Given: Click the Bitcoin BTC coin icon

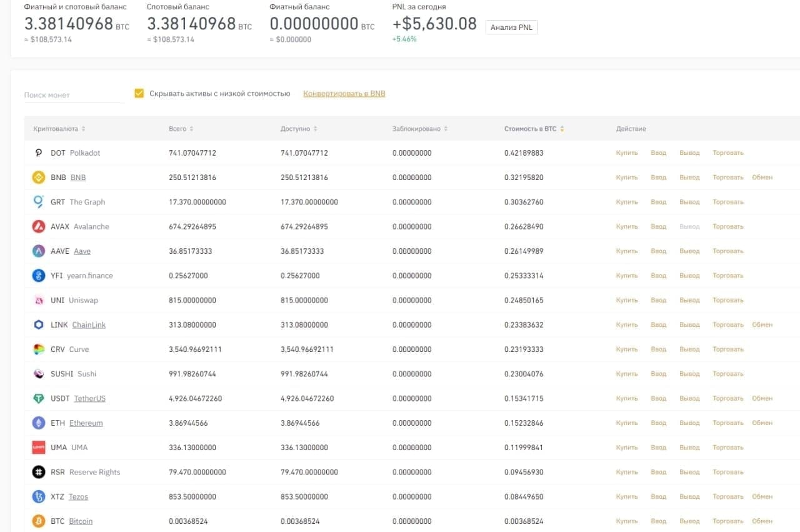Looking at the screenshot, I should [x=39, y=521].
